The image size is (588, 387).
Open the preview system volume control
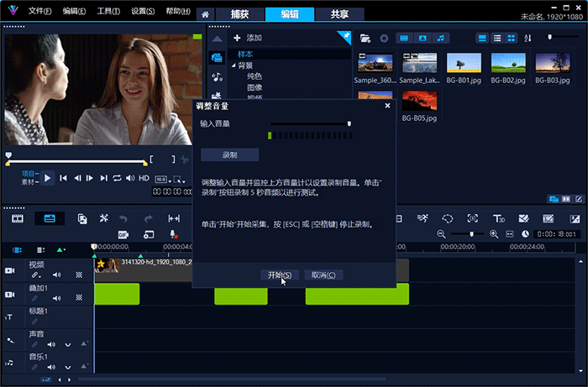coord(130,178)
